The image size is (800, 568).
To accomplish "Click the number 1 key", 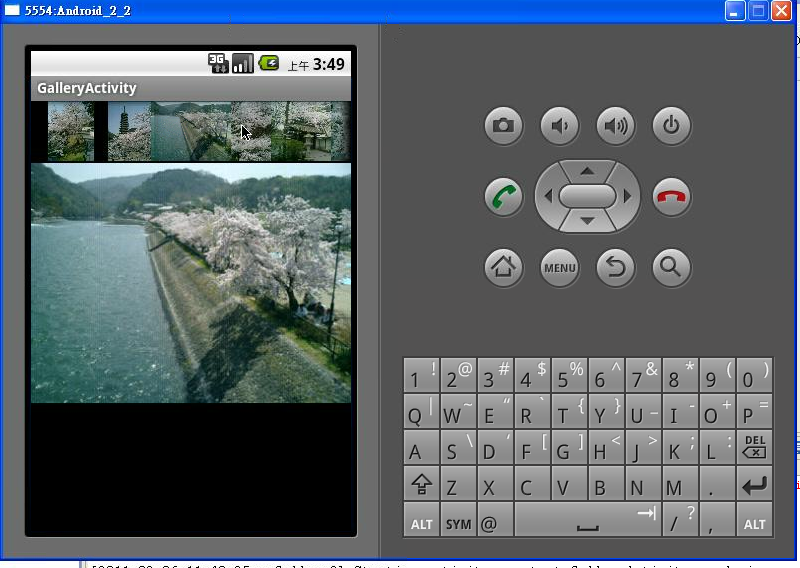I will (421, 375).
